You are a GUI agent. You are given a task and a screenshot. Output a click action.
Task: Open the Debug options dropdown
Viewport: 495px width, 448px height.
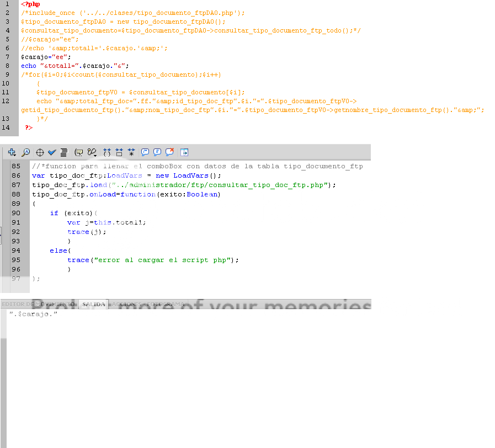[92, 152]
